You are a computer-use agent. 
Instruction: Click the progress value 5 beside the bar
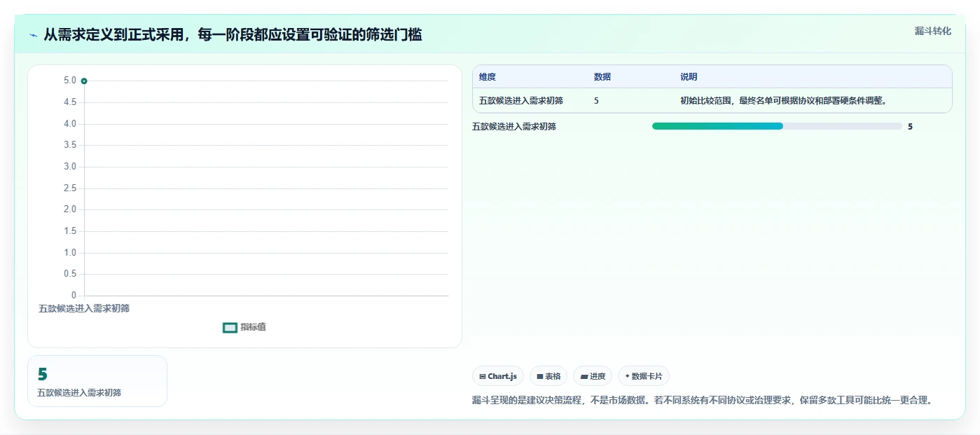(910, 127)
